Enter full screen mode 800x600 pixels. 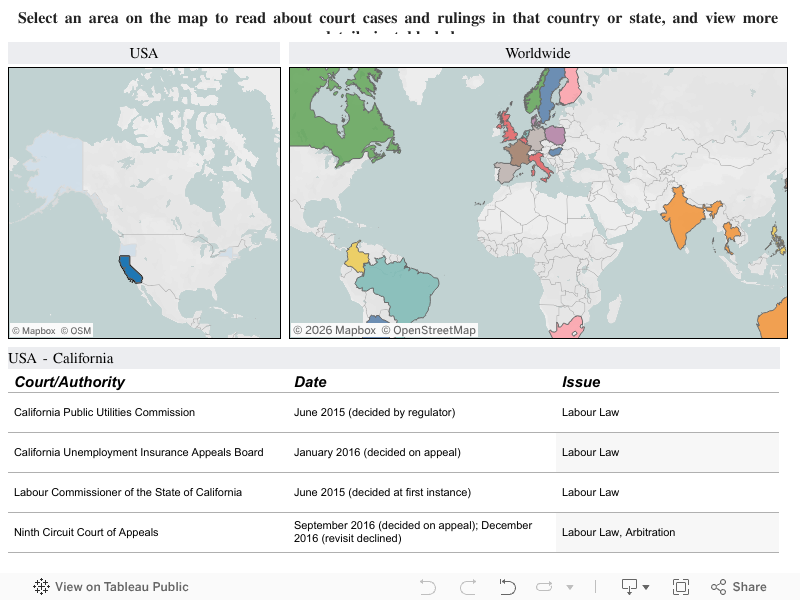pos(681,587)
